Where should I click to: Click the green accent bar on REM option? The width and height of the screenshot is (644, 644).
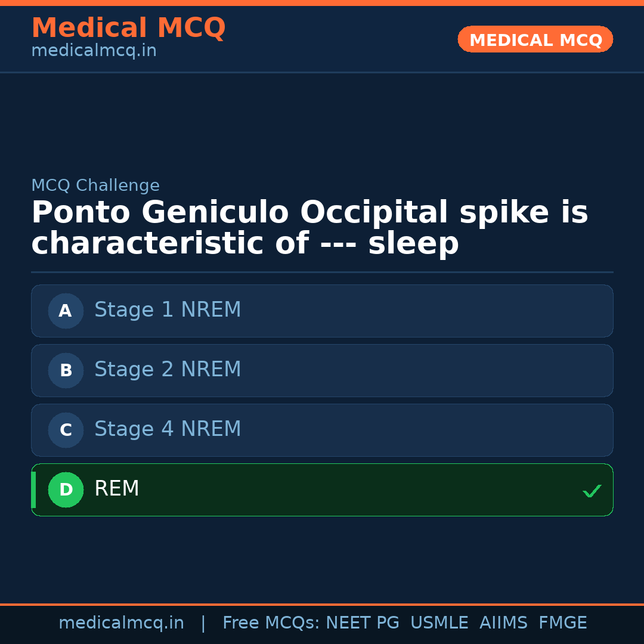tap(33, 490)
